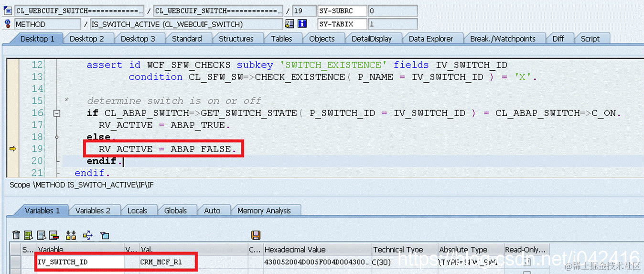Viewport: 644px width, 274px height.
Task: Click line number 16 in the gutter
Action: [x=37, y=113]
